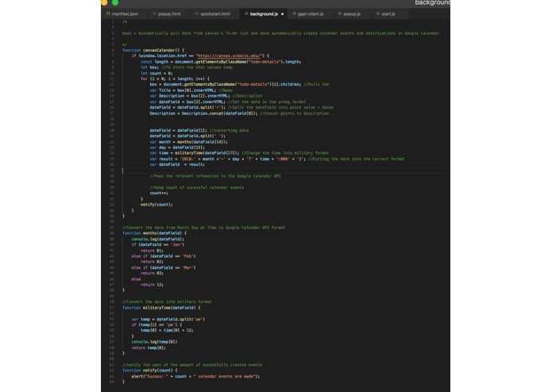552x392 pixels.
Task: Click the 'return 02;' line
Action: coord(152,262)
